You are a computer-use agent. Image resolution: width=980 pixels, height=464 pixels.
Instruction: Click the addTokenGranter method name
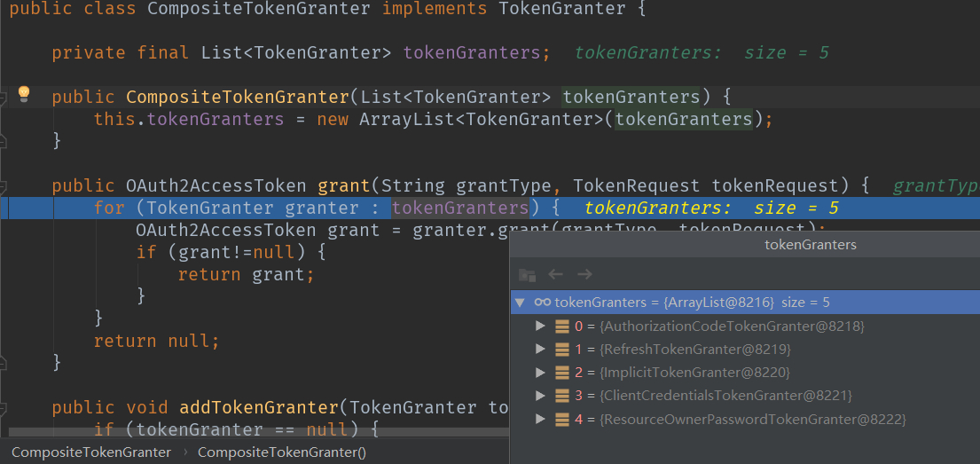pyautogui.click(x=258, y=408)
